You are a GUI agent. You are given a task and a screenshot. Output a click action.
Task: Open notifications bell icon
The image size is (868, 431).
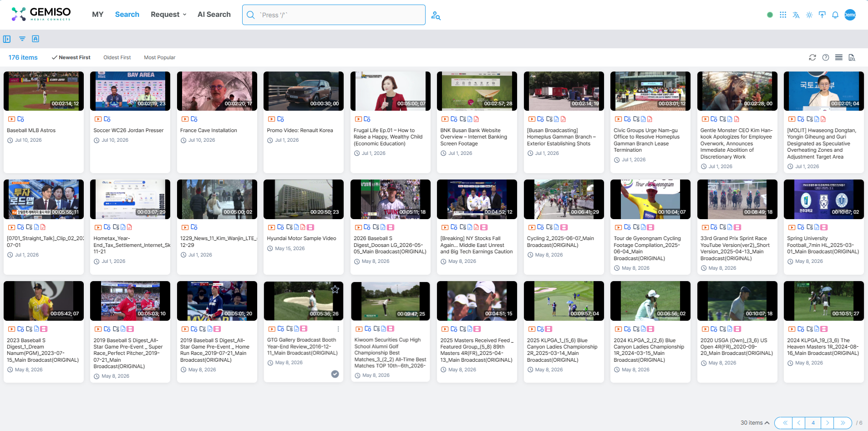pyautogui.click(x=835, y=15)
